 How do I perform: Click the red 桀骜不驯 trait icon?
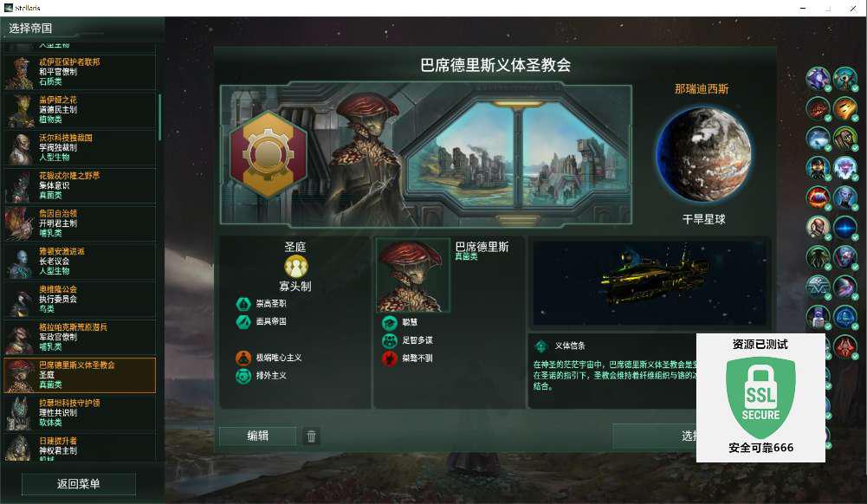pos(390,359)
